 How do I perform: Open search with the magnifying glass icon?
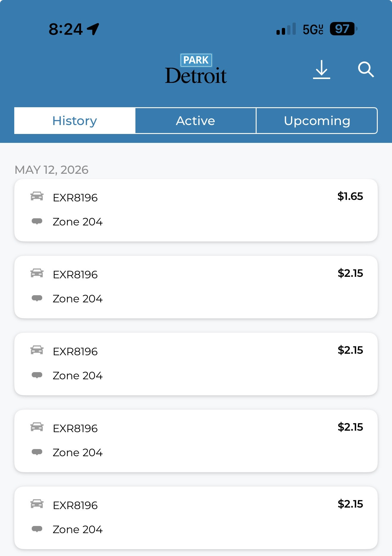pyautogui.click(x=366, y=69)
